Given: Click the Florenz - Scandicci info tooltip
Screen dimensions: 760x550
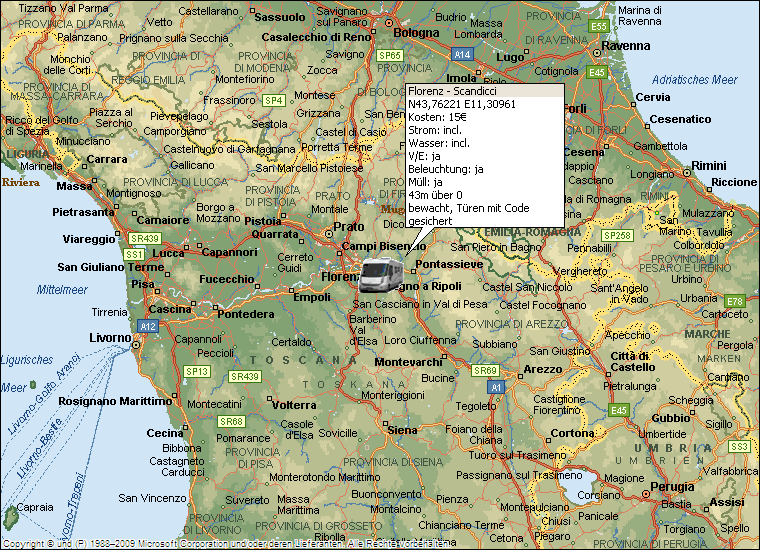Looking at the screenshot, I should tap(484, 156).
